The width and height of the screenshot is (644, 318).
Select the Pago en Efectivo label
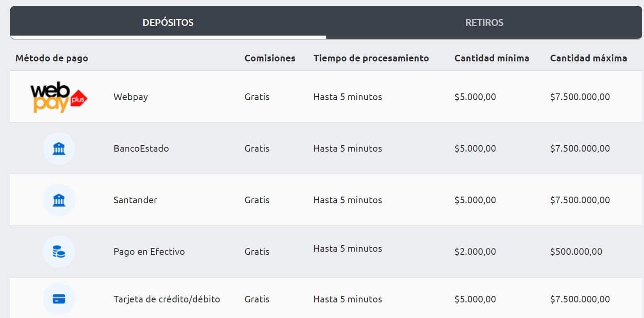coord(149,251)
